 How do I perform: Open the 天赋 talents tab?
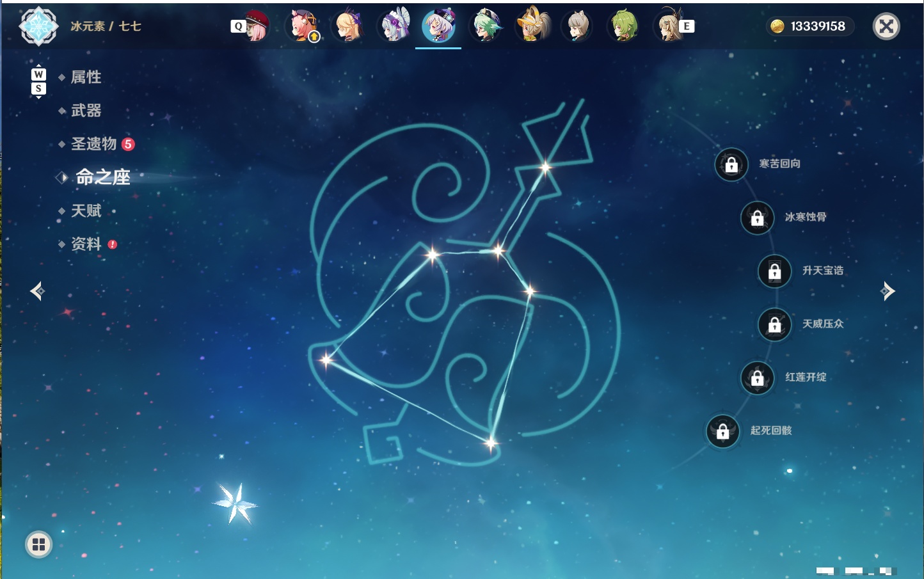click(x=86, y=210)
